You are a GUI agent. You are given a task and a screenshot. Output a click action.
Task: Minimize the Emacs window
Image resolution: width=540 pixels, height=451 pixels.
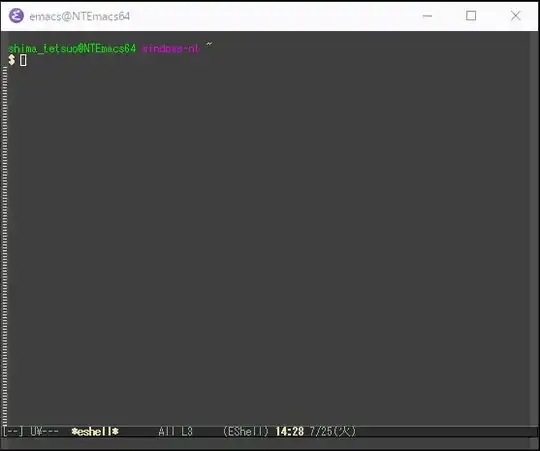427,16
